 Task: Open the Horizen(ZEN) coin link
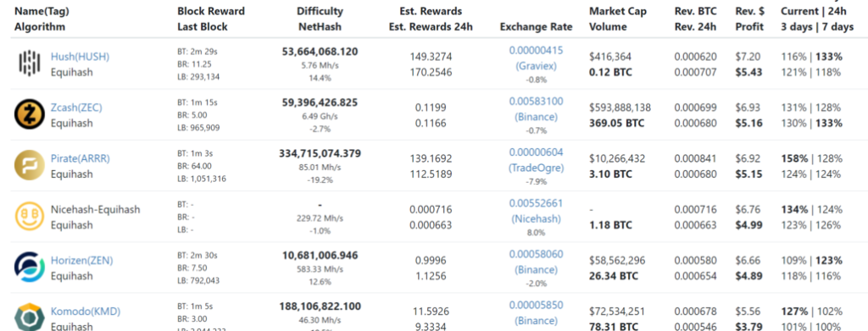tap(82, 260)
